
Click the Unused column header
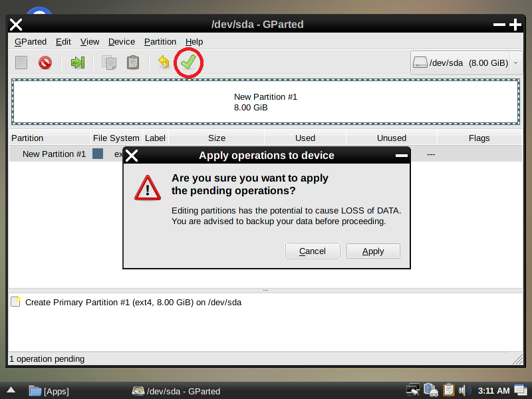pos(392,138)
